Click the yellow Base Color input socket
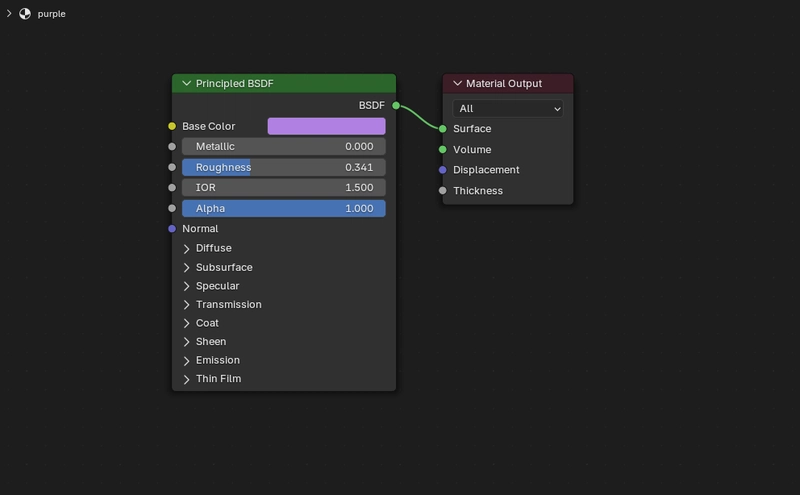This screenshot has height=495, width=800. click(172, 126)
